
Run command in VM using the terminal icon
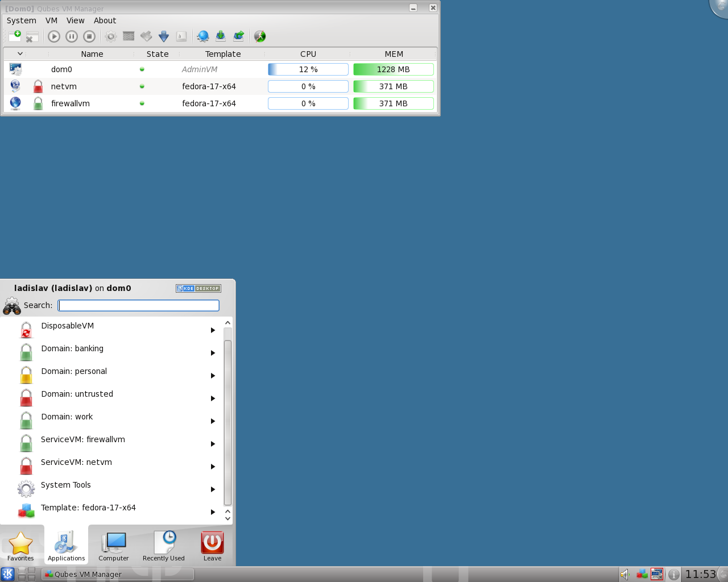tap(181, 36)
